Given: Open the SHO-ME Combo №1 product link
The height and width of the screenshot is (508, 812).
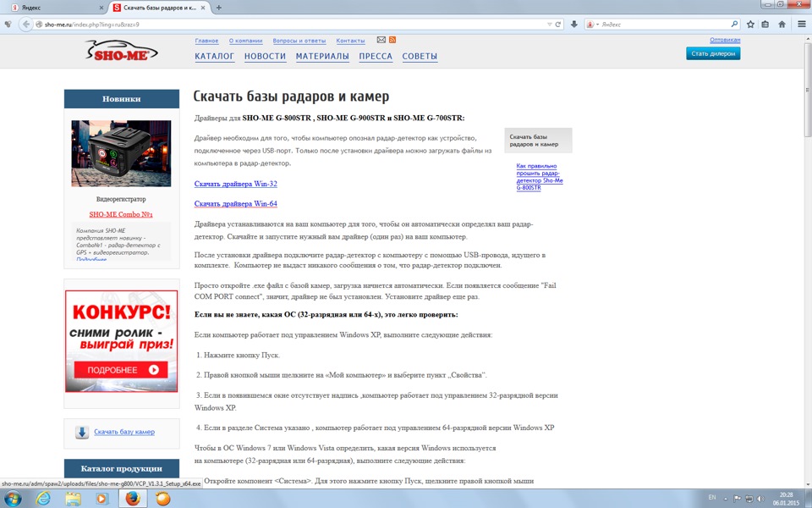Looking at the screenshot, I should (x=121, y=214).
